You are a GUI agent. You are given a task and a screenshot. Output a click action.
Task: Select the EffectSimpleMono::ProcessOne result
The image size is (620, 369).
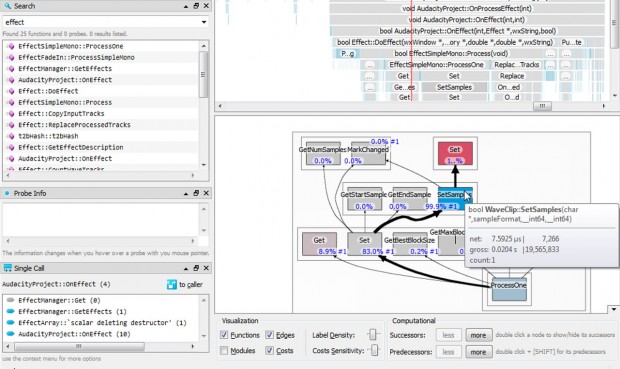(70, 46)
